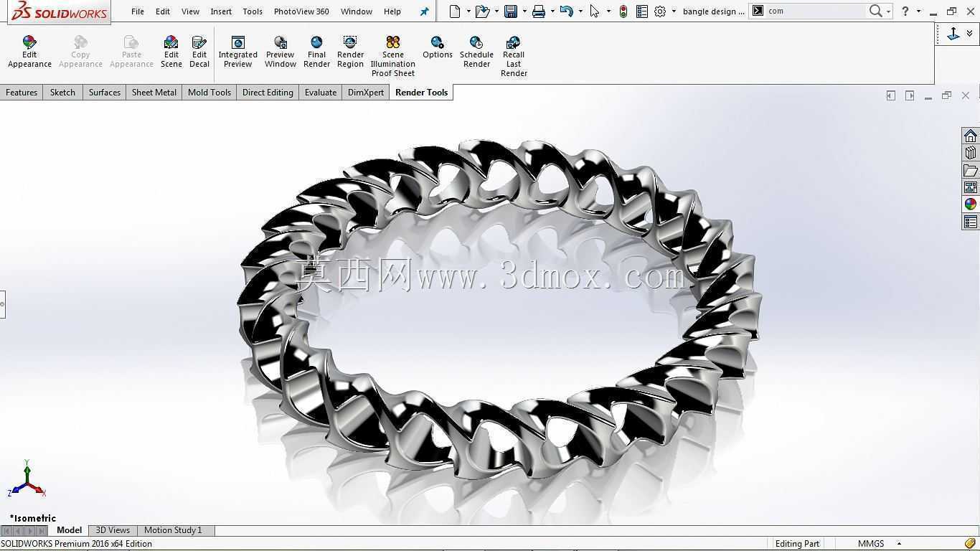This screenshot has height=551, width=980.
Task: Click the Open file icon
Action: pyautogui.click(x=482, y=11)
